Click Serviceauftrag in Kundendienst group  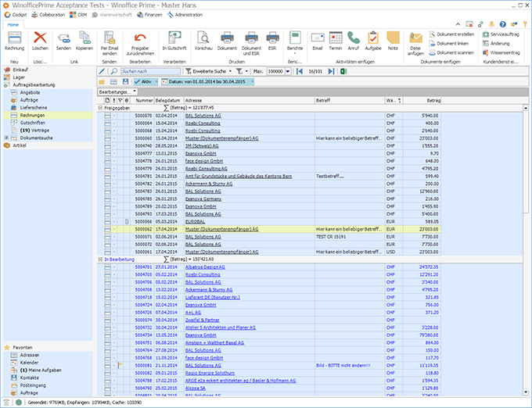click(x=501, y=34)
